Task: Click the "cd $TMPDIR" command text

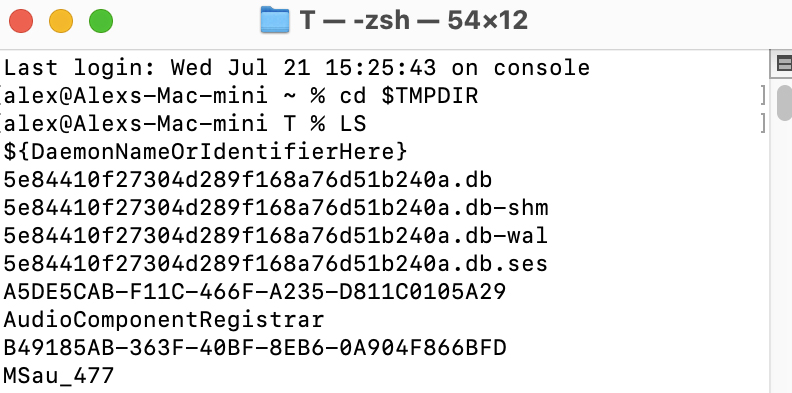Action: pyautogui.click(x=409, y=95)
